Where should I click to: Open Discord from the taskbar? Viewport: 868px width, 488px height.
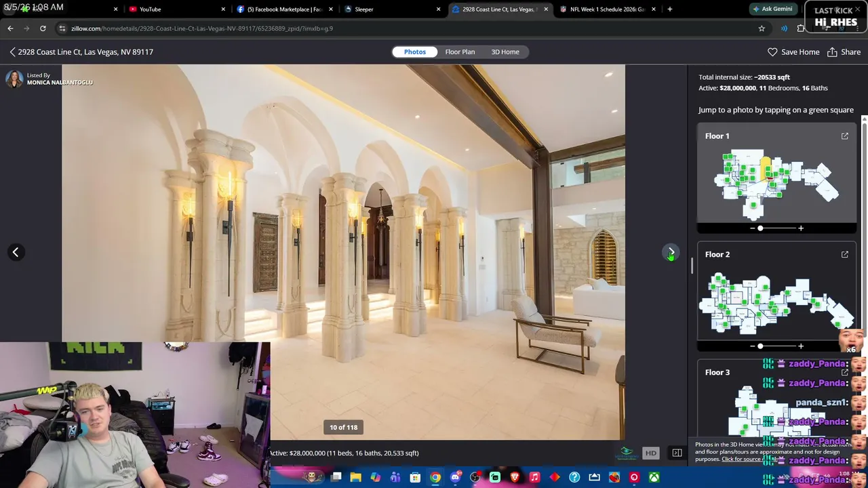click(x=455, y=477)
